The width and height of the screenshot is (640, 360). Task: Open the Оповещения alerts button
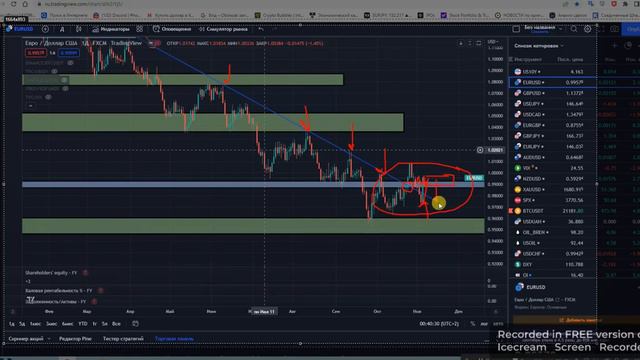172,29
